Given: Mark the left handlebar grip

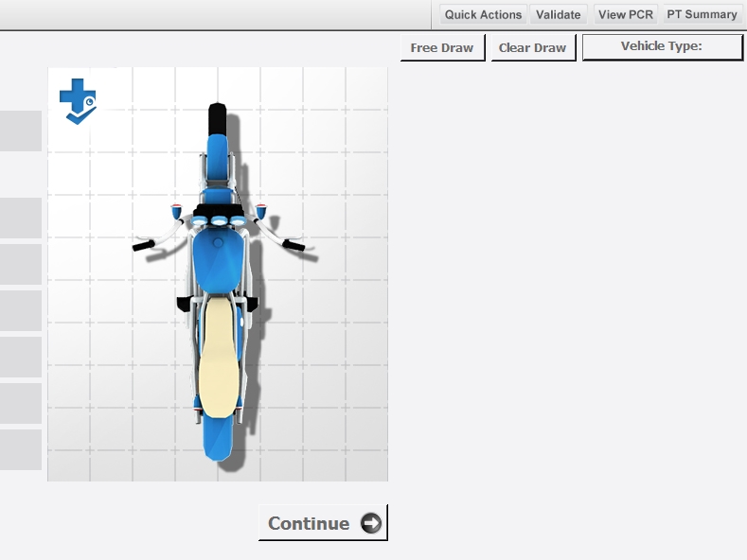Looking at the screenshot, I should point(143,246).
